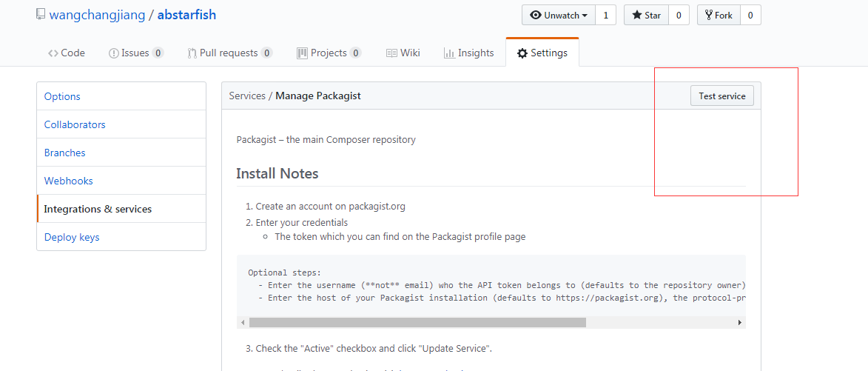Switch to the Code tab
The image size is (868, 371).
[x=67, y=53]
